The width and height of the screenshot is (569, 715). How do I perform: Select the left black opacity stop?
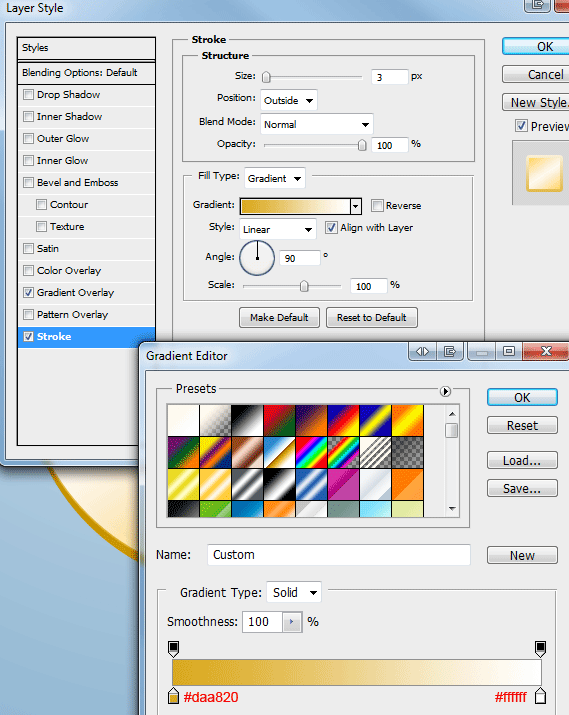tap(173, 648)
